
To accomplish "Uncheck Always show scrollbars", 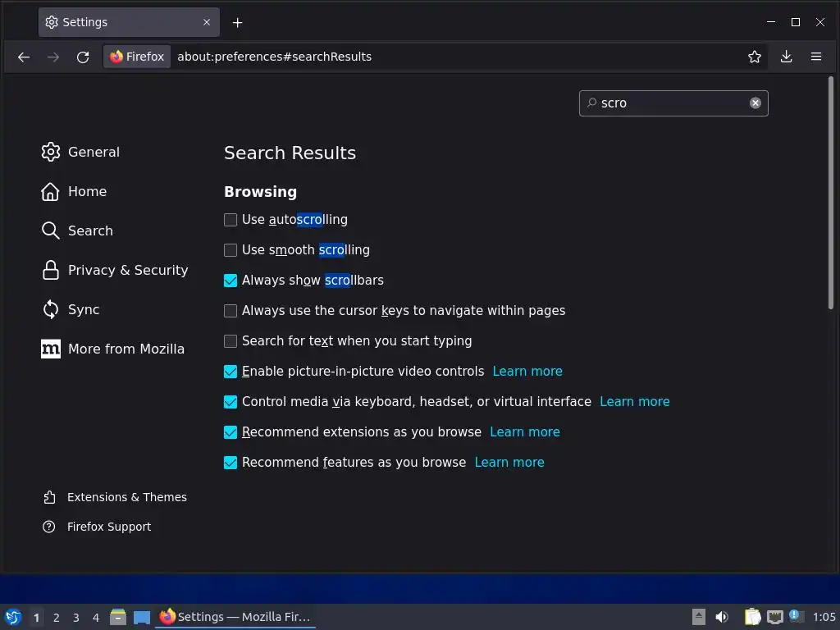I will [231, 281].
